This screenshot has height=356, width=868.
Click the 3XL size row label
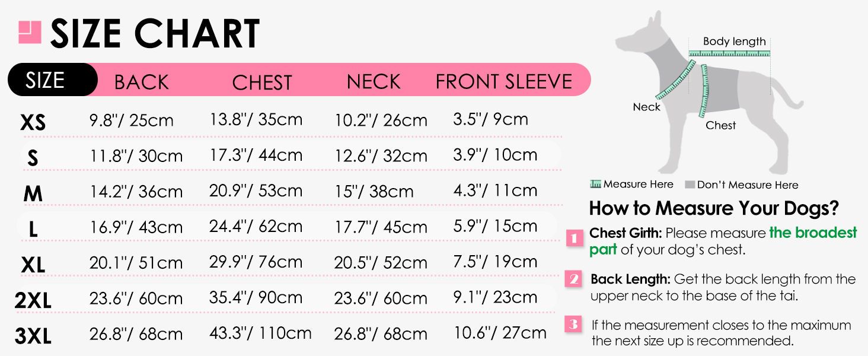point(33,337)
